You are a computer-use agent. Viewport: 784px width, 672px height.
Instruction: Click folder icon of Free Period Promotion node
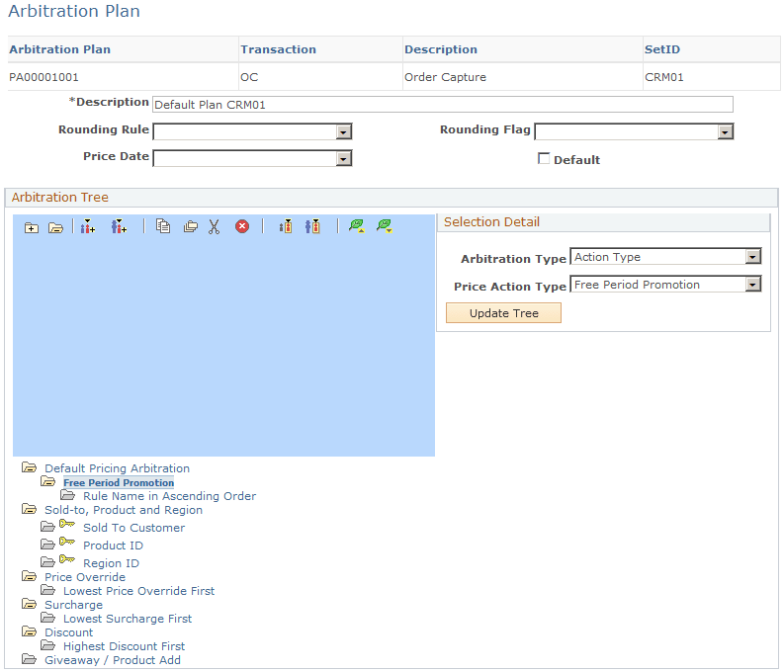pos(48,481)
